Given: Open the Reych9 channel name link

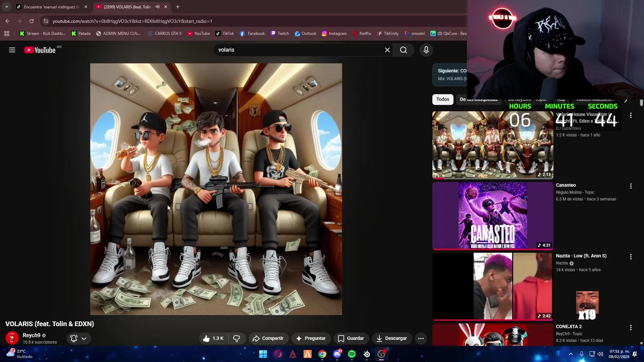Looking at the screenshot, I should (31, 335).
